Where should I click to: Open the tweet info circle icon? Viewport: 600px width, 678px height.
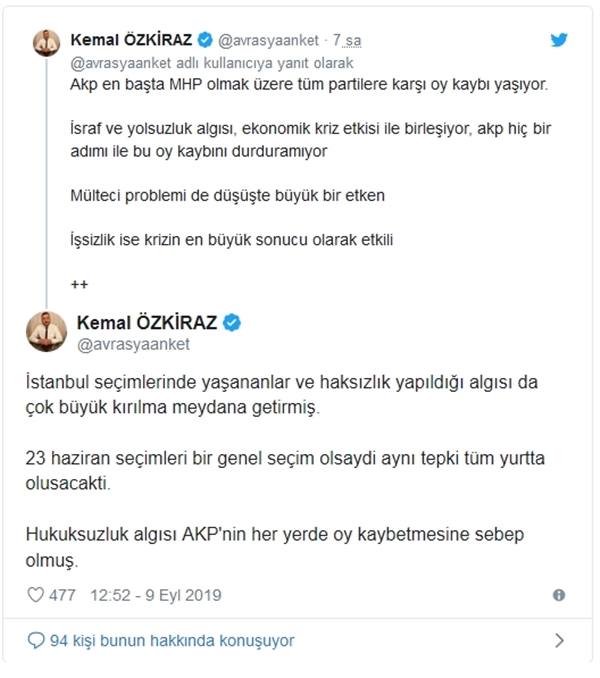(559, 595)
